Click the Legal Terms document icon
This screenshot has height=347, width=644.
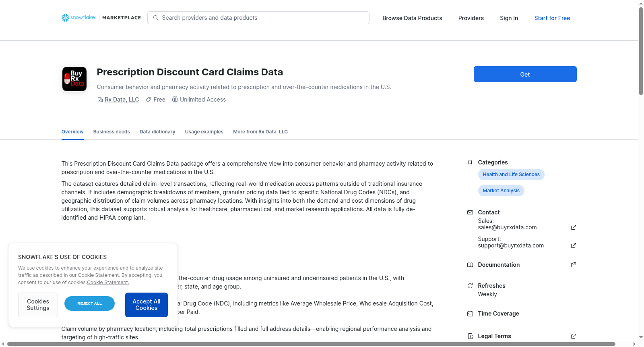470,336
